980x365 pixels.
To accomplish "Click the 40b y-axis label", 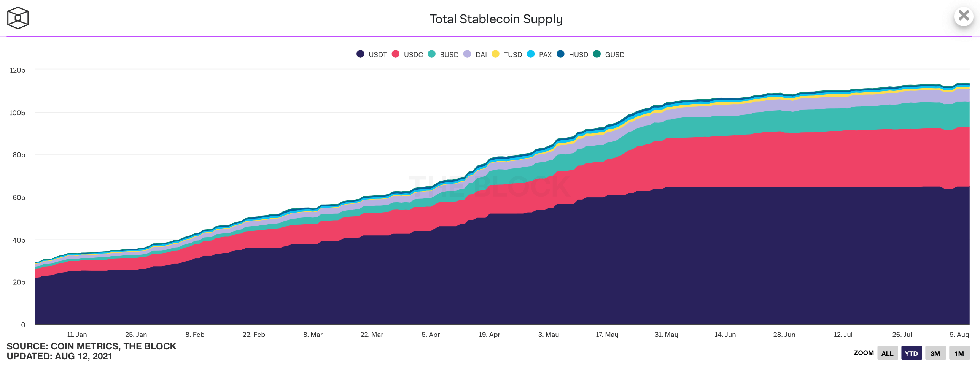I will [x=19, y=240].
